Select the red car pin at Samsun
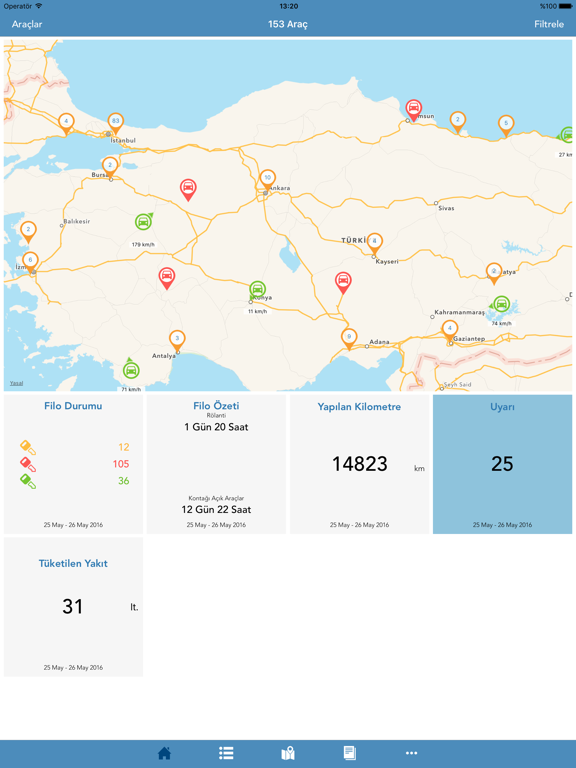 click(414, 110)
